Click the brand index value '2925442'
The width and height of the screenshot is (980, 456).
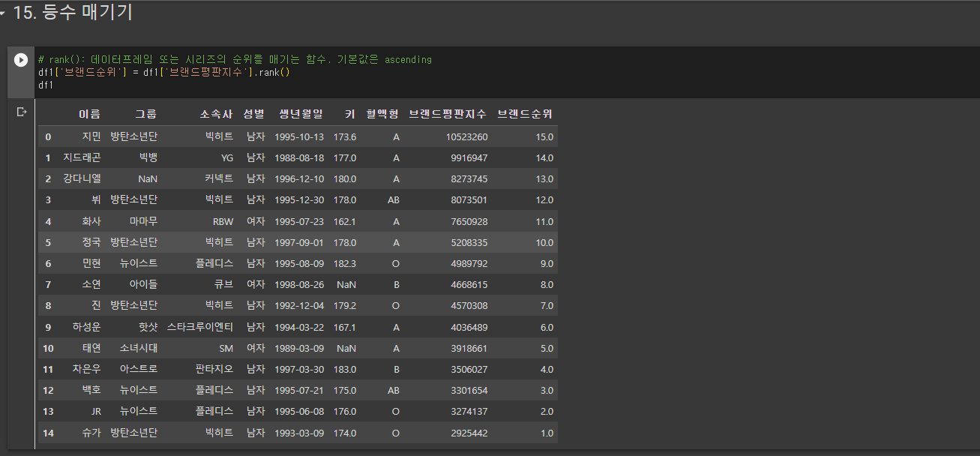click(x=469, y=433)
